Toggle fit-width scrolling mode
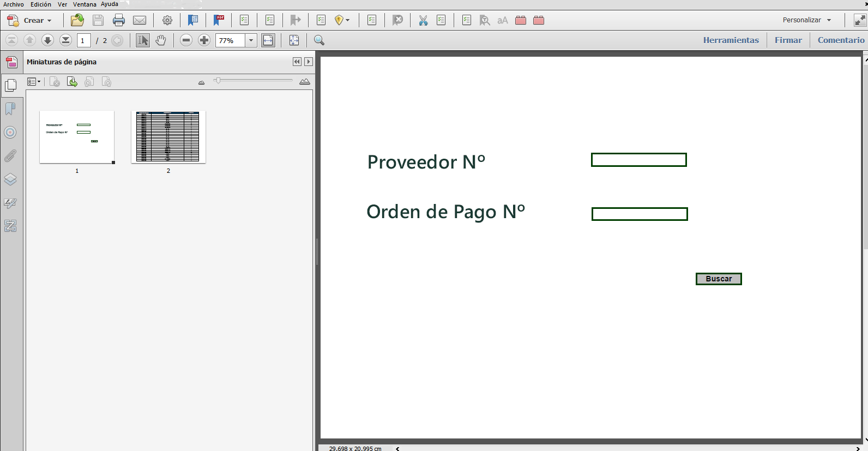The image size is (868, 451). (x=268, y=40)
